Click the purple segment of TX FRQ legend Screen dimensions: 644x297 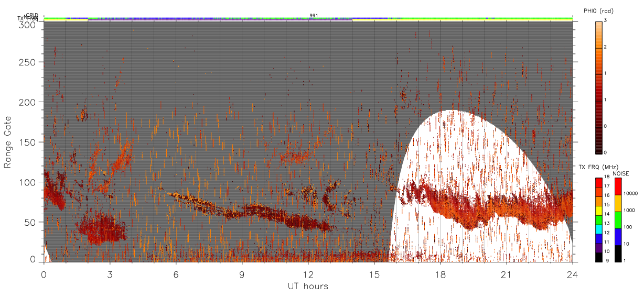click(599, 248)
